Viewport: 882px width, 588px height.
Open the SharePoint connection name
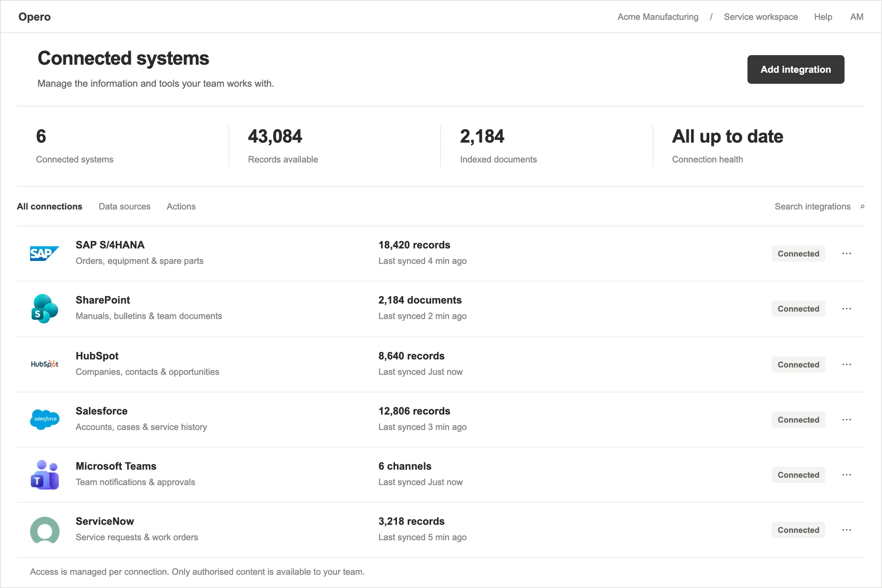103,300
